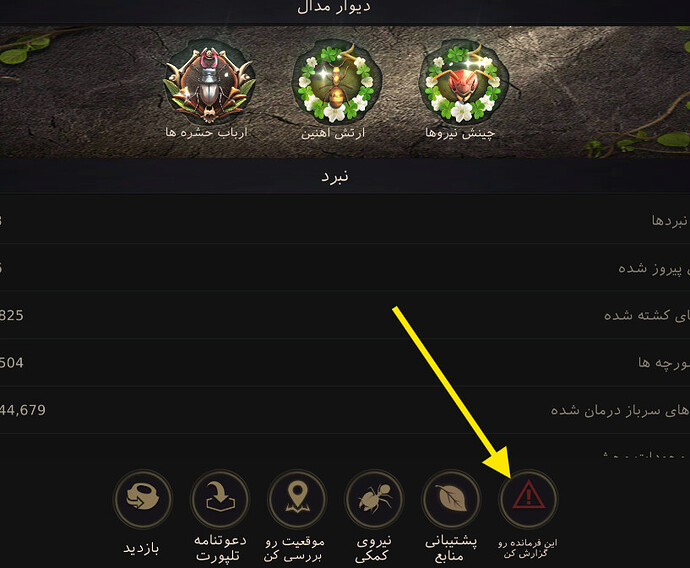This screenshot has width=690, height=568.
Task: Click the red warning report commander icon
Action: click(528, 498)
